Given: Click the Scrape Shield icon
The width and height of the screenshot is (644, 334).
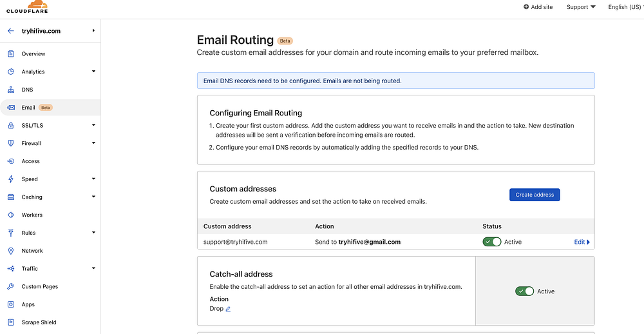Looking at the screenshot, I should [x=11, y=322].
